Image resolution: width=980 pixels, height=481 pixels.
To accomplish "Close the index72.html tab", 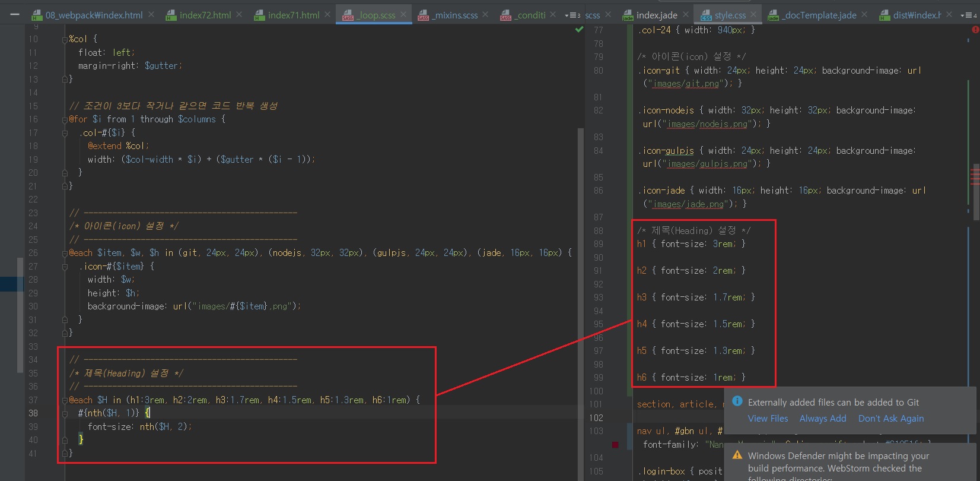I will coord(239,14).
